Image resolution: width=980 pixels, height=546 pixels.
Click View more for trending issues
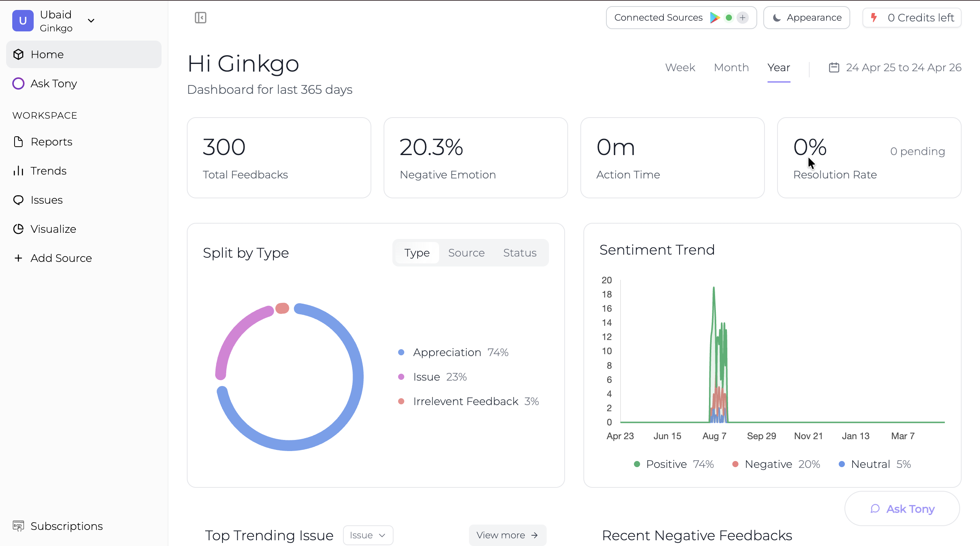[507, 535]
